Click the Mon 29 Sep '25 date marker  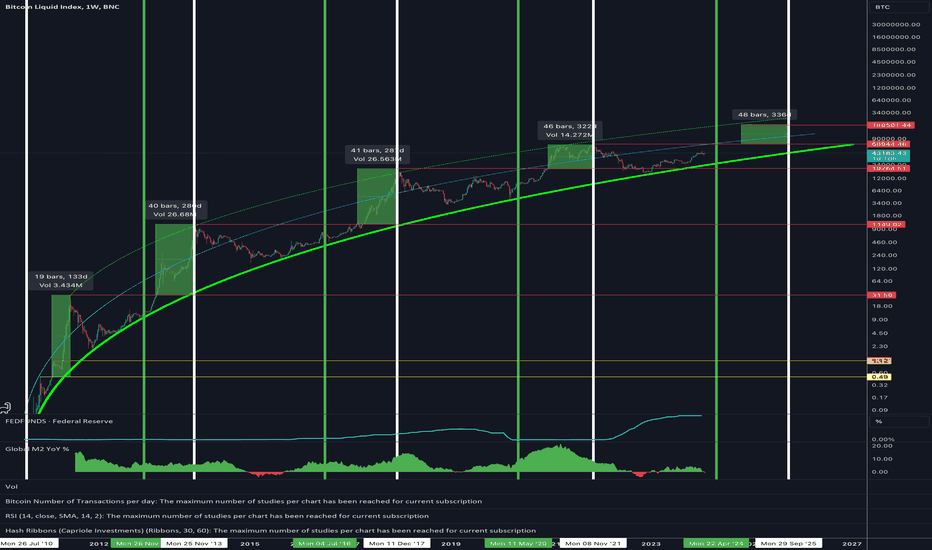[789, 543]
